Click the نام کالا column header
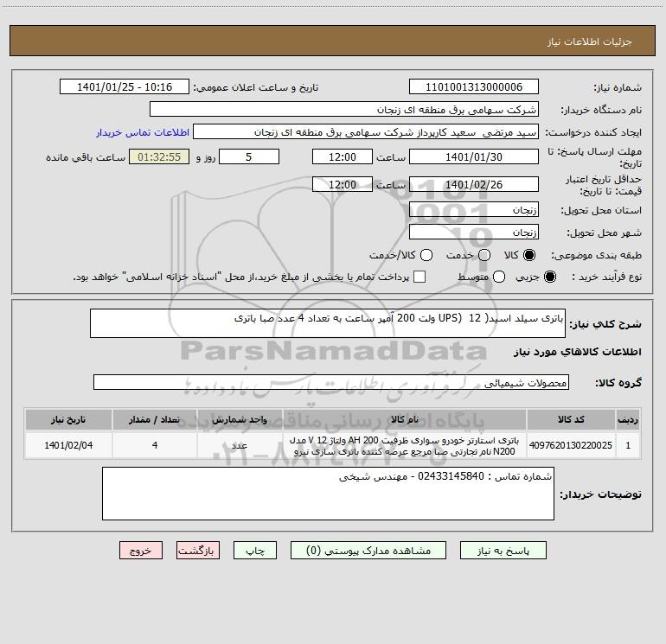The image size is (666, 644). click(405, 419)
